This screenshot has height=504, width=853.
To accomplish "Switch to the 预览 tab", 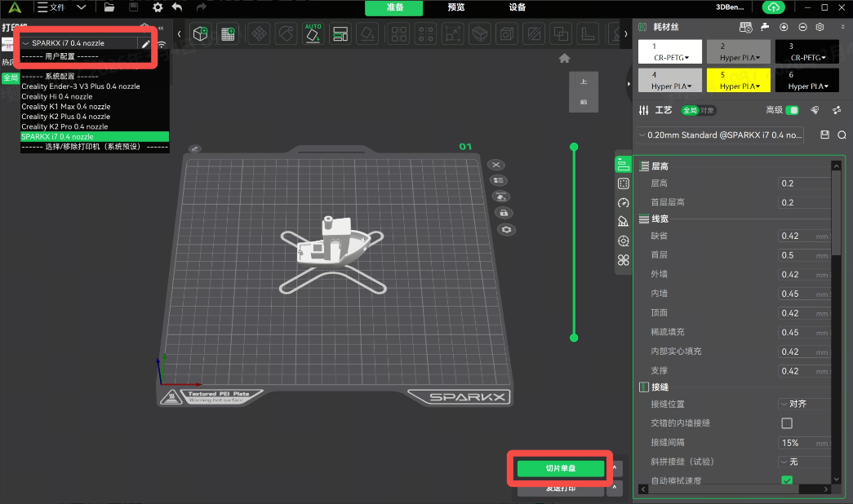I will point(456,7).
